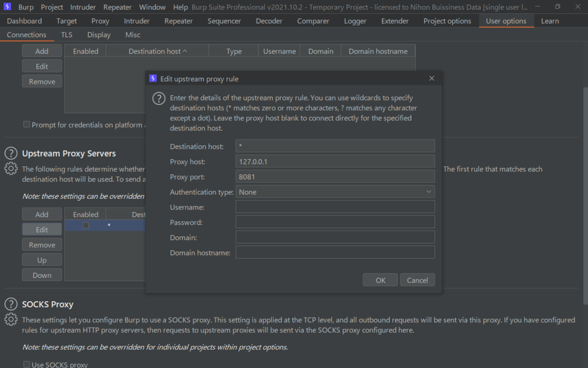Switch to the Comparer tab
The image size is (588, 368).
coord(313,21)
